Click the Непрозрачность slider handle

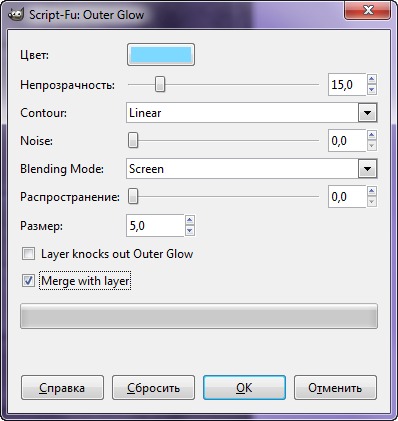pos(160,84)
